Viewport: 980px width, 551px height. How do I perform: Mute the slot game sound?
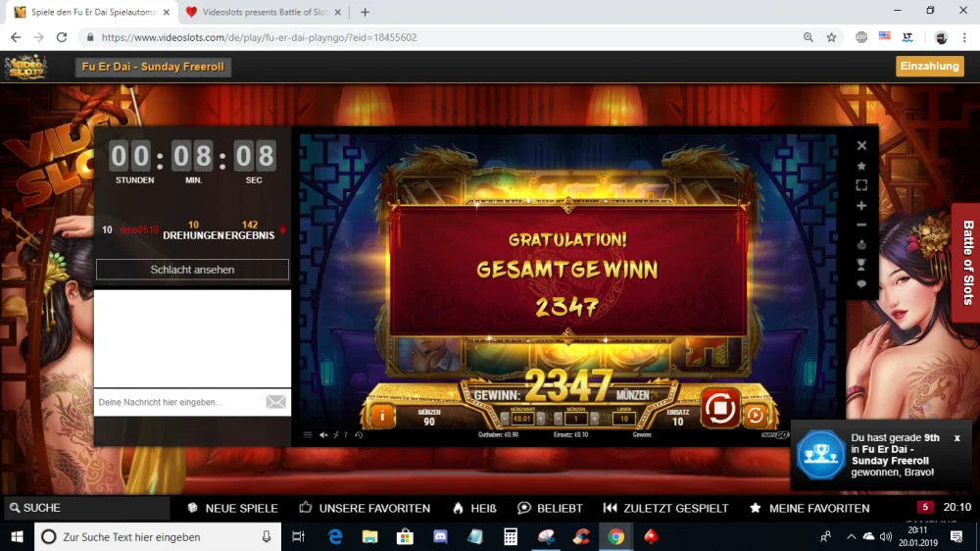coord(323,434)
